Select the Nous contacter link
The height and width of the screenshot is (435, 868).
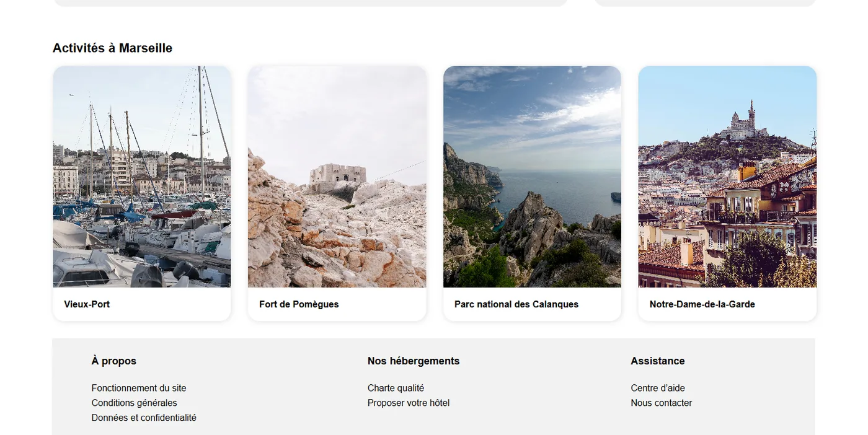662,403
